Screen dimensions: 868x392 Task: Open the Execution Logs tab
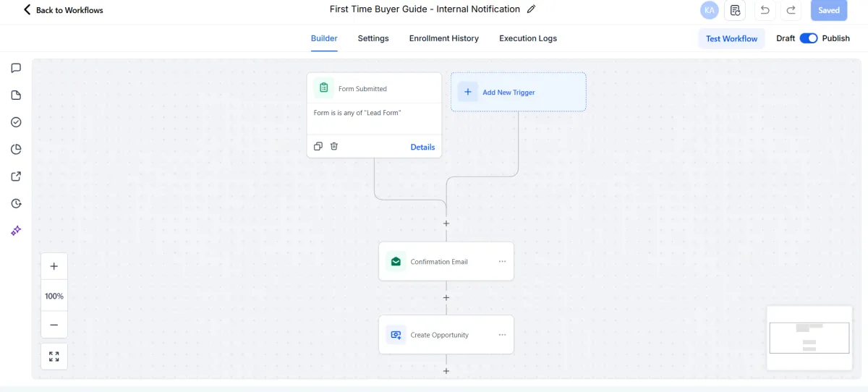tap(528, 38)
